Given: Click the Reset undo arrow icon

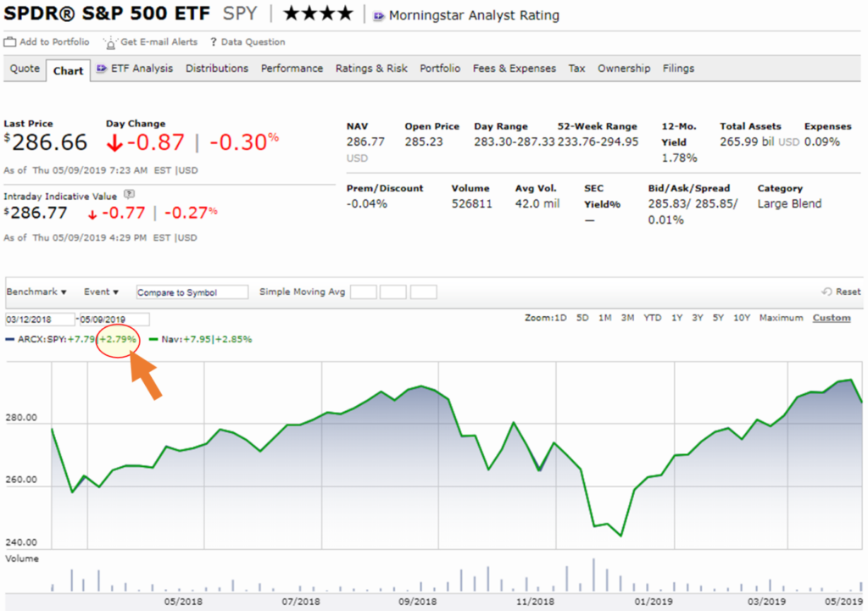Looking at the screenshot, I should coord(826,292).
